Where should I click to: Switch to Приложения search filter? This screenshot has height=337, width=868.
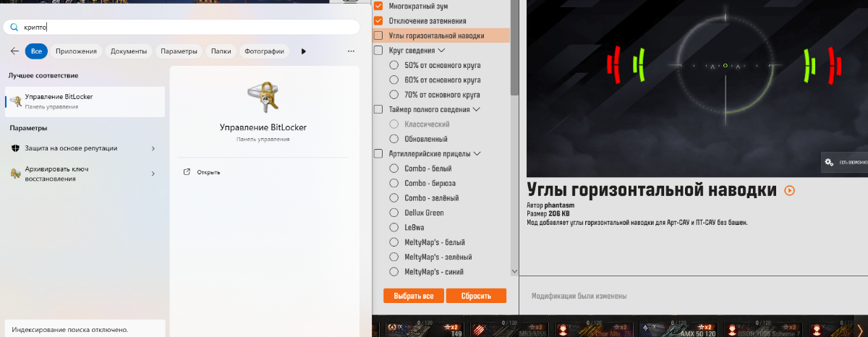76,51
